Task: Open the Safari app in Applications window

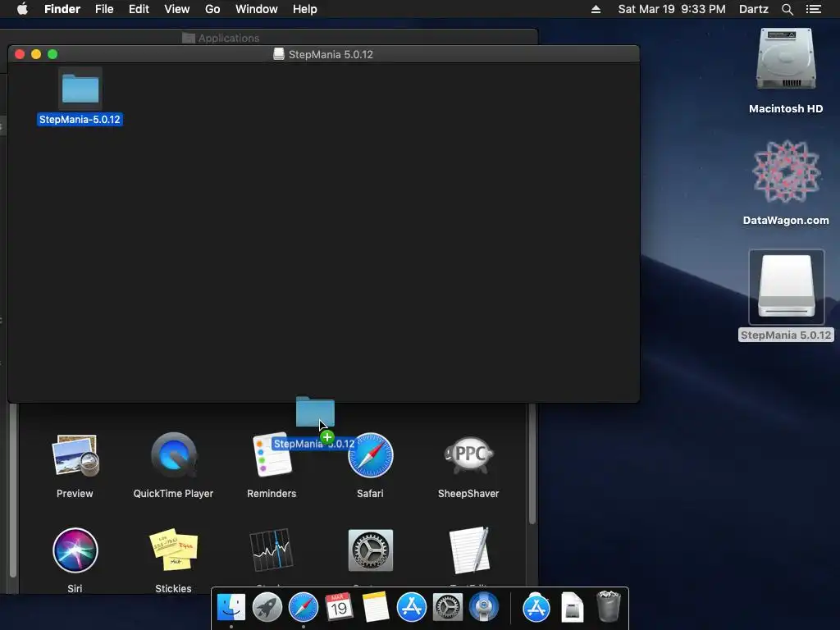Action: coord(370,456)
